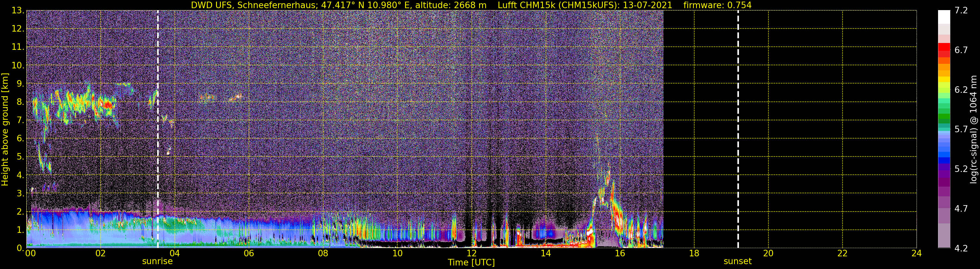Click the red cirrus cloud patch near 8 km at 02 UTC

coord(106,104)
